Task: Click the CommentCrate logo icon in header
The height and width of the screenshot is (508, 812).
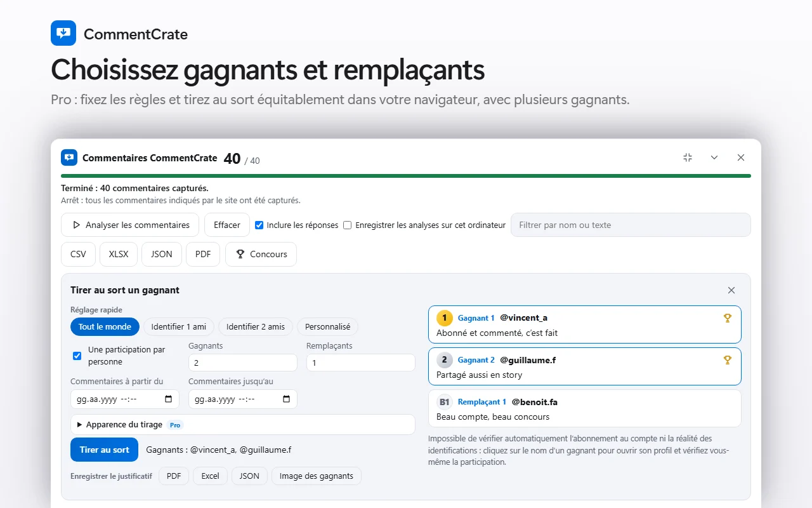Action: pyautogui.click(x=63, y=33)
